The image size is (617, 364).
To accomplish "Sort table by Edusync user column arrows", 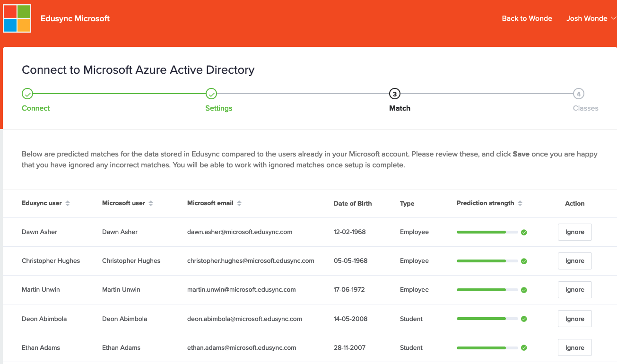I will click(x=68, y=203).
